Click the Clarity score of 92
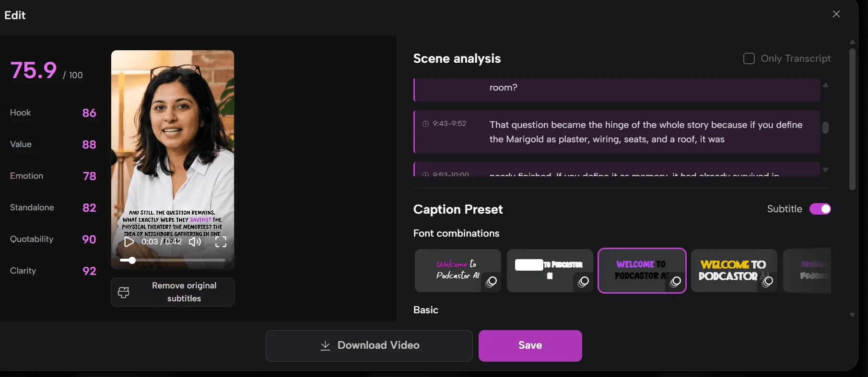 [89, 271]
